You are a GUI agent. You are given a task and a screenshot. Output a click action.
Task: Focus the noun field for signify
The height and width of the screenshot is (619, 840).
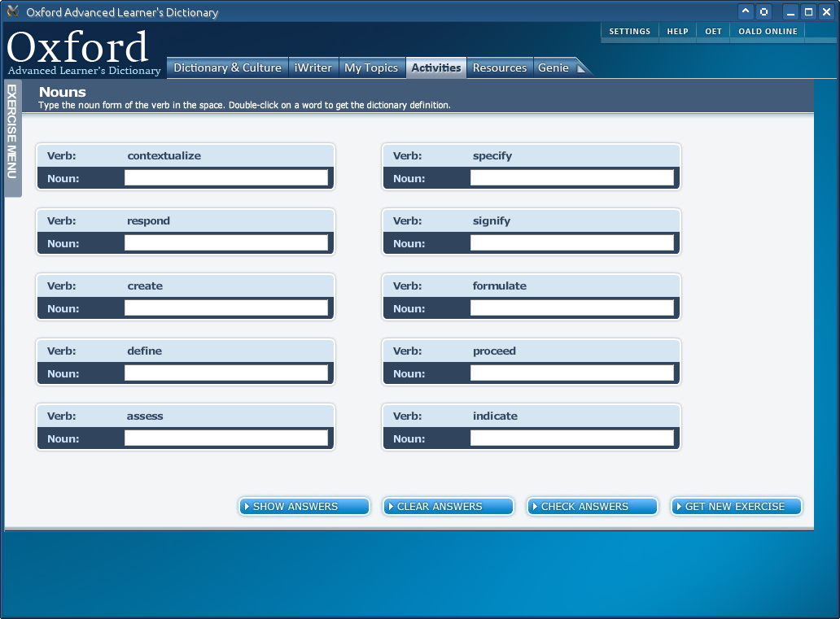click(x=572, y=243)
